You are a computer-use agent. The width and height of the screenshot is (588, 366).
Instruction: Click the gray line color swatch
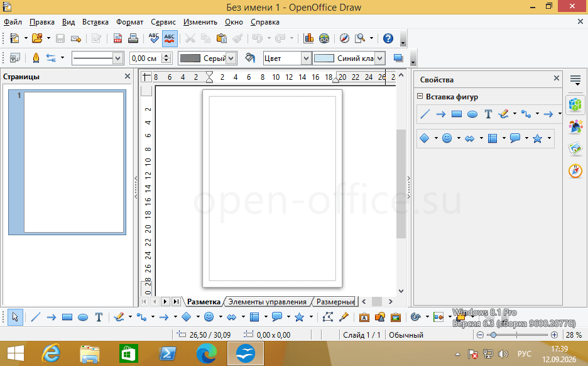(x=190, y=58)
